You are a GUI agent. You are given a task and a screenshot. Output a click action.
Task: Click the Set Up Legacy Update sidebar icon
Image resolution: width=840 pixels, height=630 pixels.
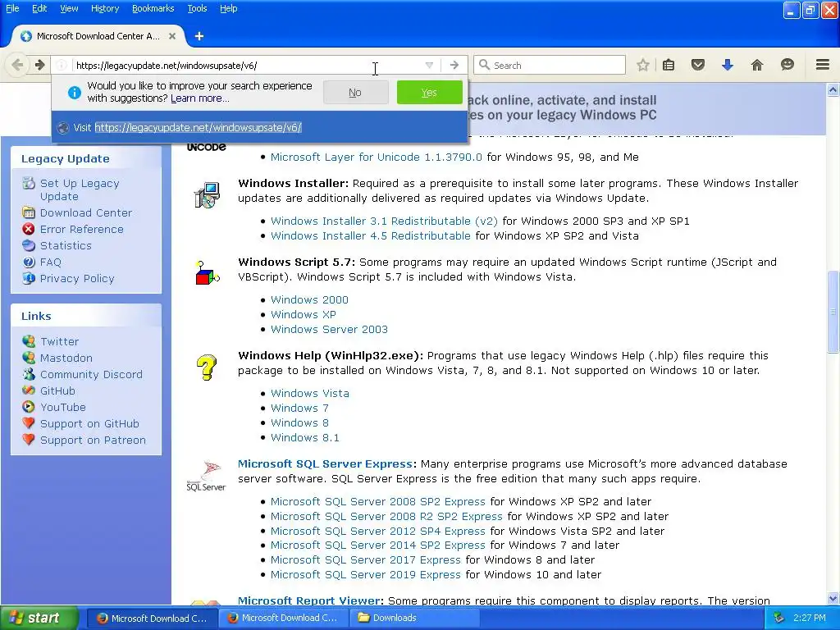point(29,183)
